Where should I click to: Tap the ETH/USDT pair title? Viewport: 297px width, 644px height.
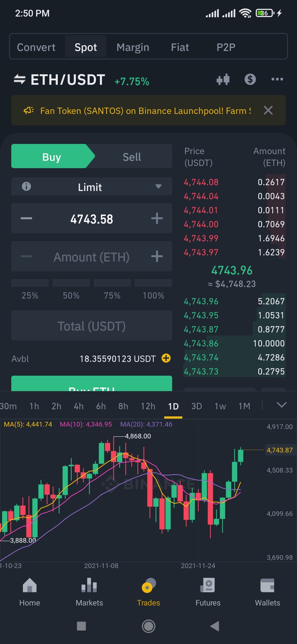[x=68, y=80]
